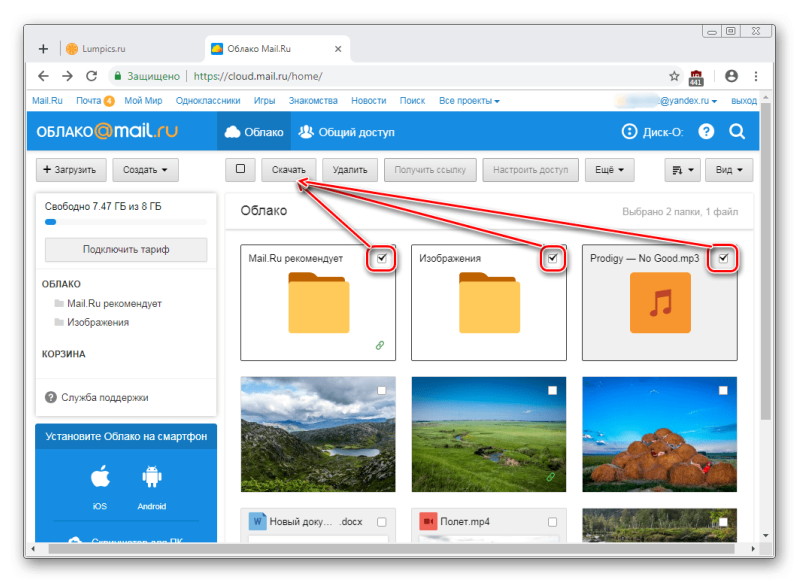Viewport: 800px width, 583px height.
Task: Close the Облако Mail.Ru tab
Action: click(338, 49)
